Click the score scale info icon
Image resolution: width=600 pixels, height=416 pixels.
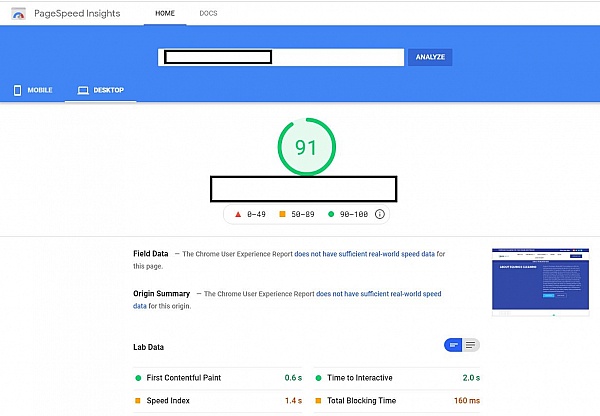pyautogui.click(x=380, y=214)
